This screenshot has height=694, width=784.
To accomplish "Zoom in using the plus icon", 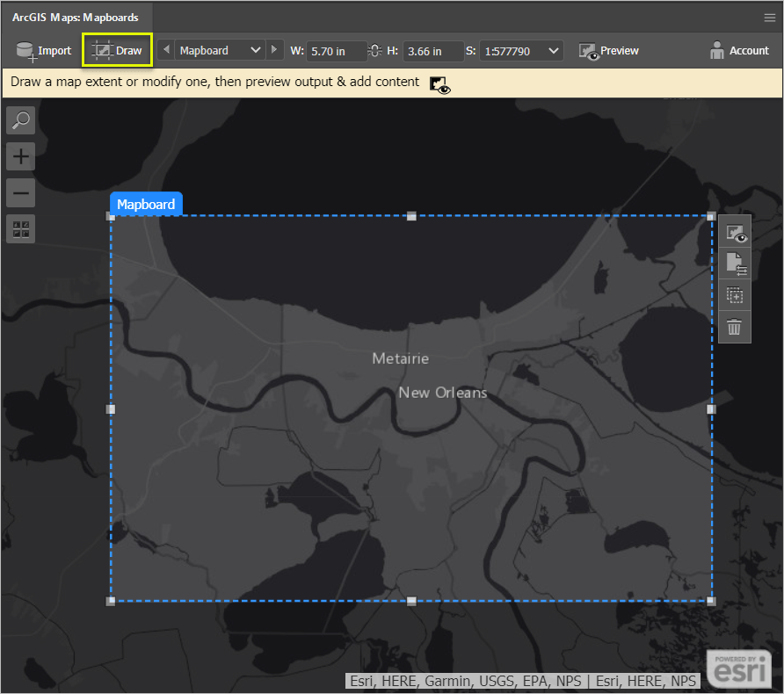I will tap(20, 156).
